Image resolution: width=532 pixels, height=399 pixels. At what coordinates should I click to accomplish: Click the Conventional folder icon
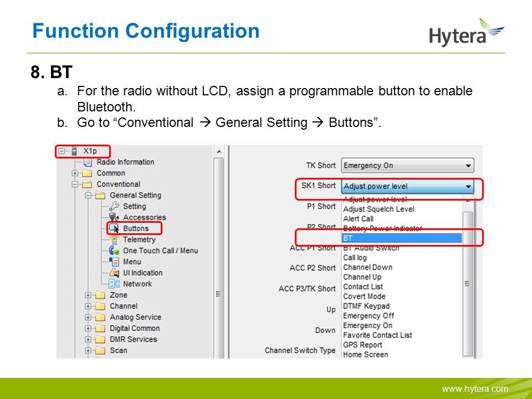tap(87, 184)
